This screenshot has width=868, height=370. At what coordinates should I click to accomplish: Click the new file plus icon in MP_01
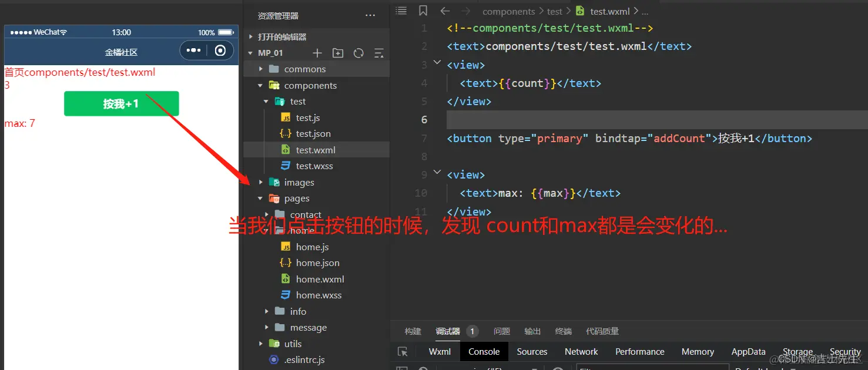coord(317,53)
